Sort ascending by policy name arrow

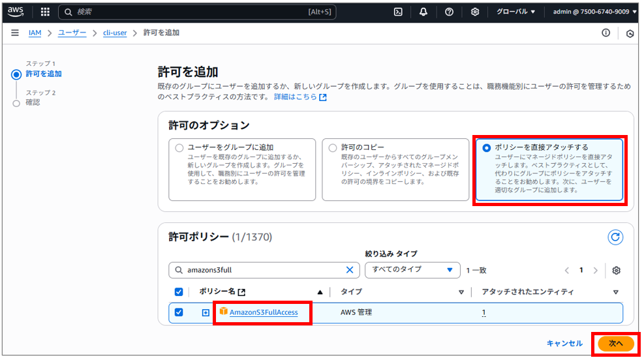tap(320, 292)
